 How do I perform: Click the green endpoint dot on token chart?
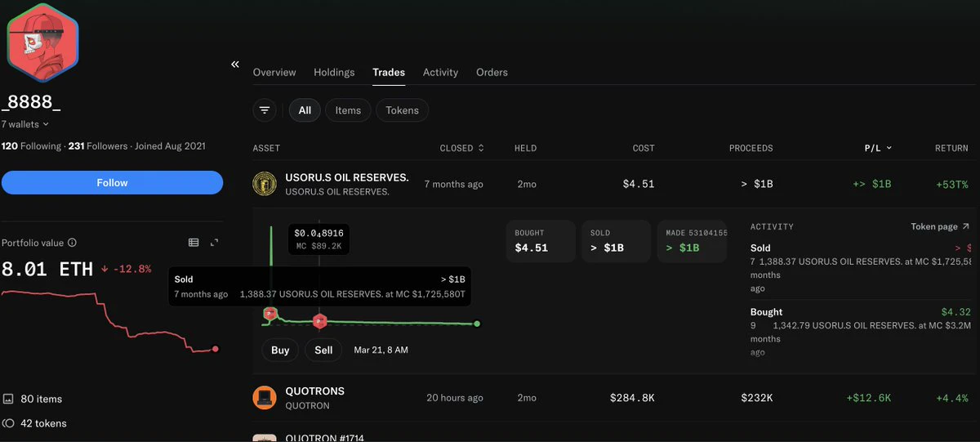coord(477,324)
